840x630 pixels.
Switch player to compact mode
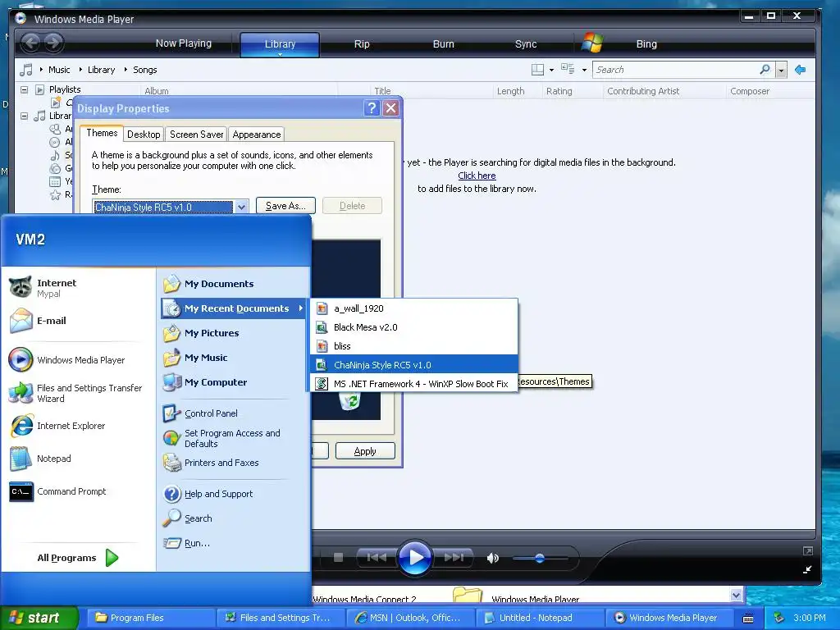pyautogui.click(x=807, y=570)
